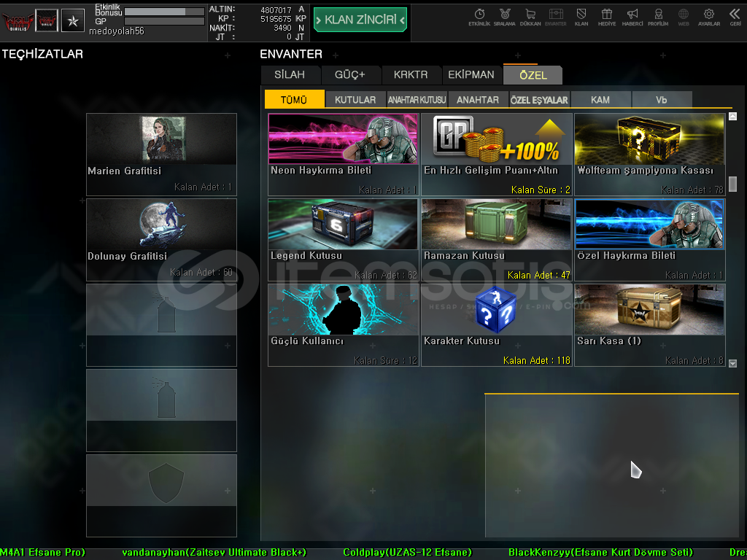The height and width of the screenshot is (560, 747).
Task: Click the NAKİT value 3490
Action: tap(282, 28)
